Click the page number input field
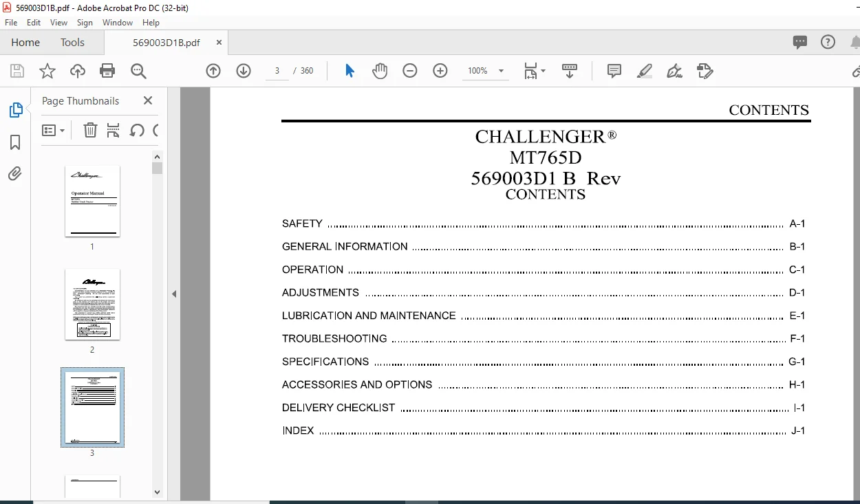The image size is (860, 504). point(277,71)
